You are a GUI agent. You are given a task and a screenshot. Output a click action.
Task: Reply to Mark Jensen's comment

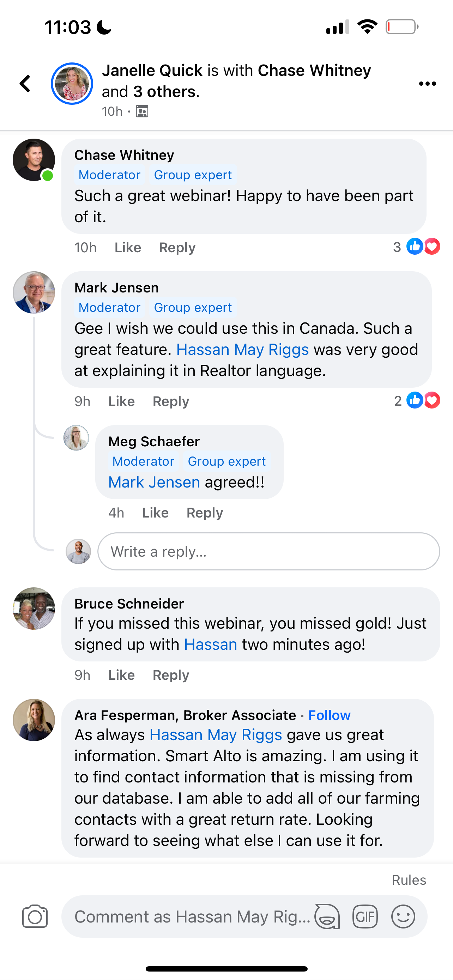171,401
